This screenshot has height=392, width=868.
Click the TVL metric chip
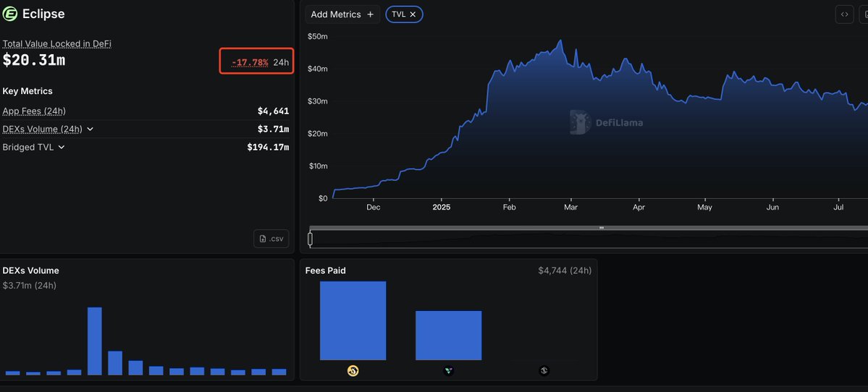[x=405, y=14]
